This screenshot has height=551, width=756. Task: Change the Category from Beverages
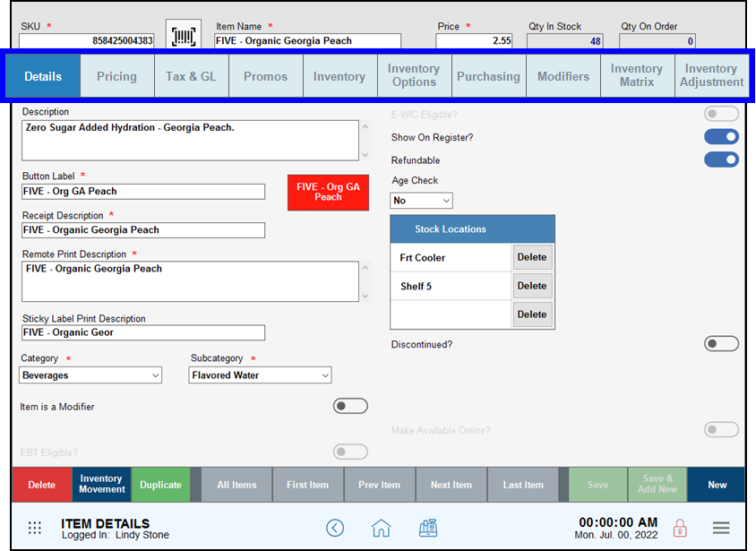(x=90, y=375)
